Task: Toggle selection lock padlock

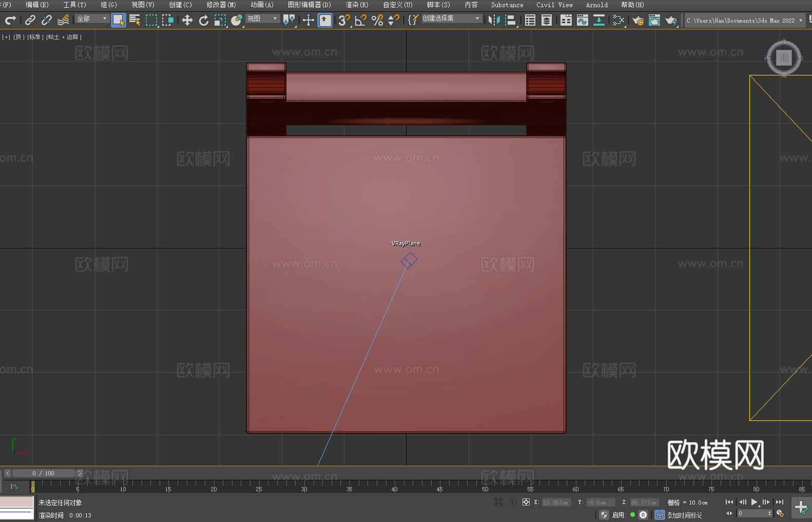Action: click(x=512, y=502)
